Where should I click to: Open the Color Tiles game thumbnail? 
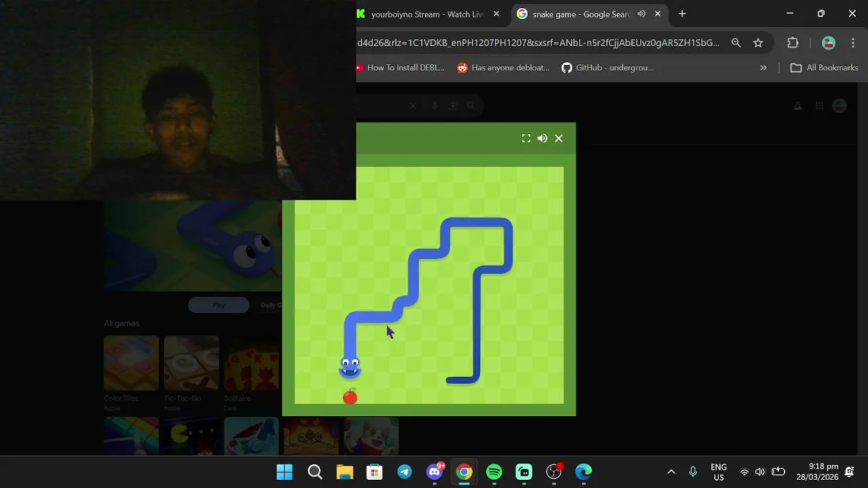(x=131, y=363)
